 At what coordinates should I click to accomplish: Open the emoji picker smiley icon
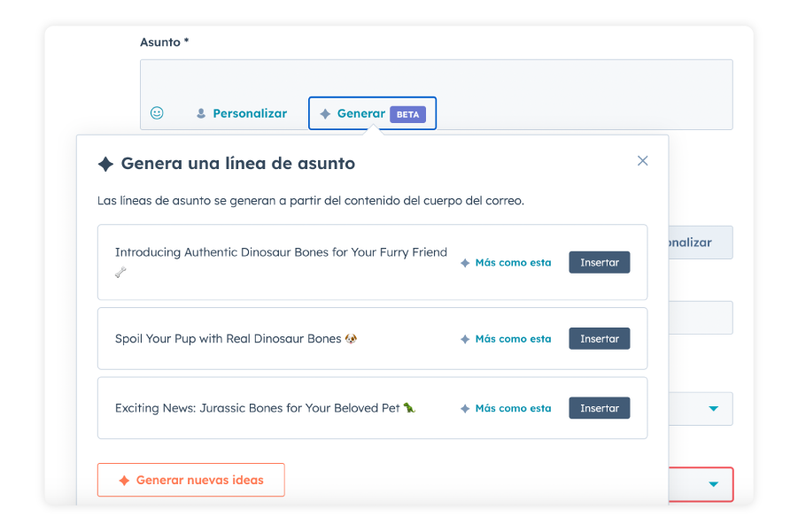(157, 113)
